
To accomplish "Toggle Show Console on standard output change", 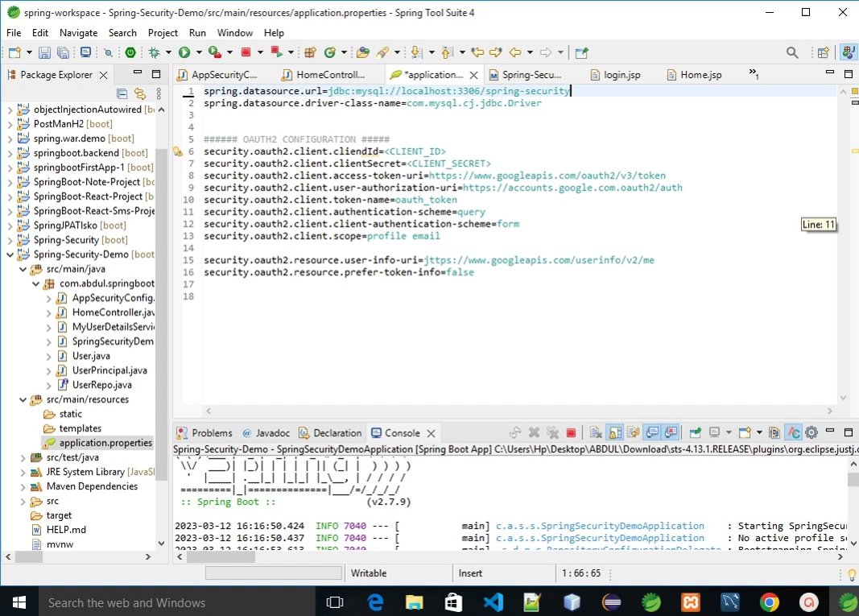I will 652,433.
